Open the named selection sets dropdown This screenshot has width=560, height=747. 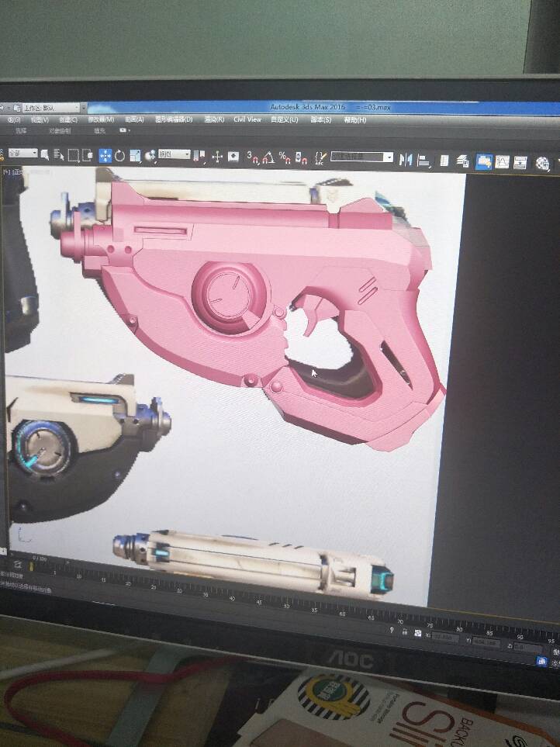362,157
